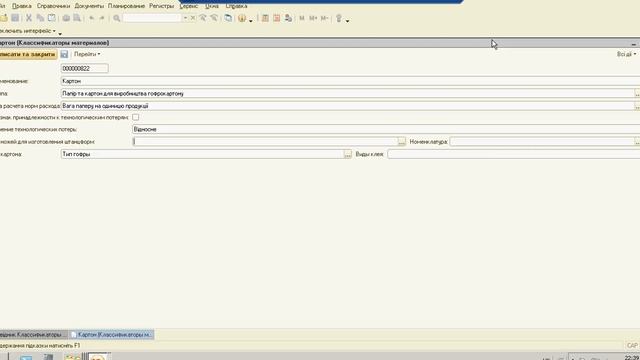Click the M+ memory add icon
This screenshot has height=360, width=640.
(x=313, y=18)
